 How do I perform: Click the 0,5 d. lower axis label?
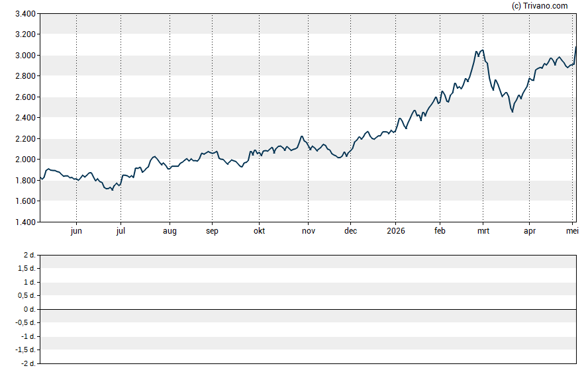tap(26, 296)
